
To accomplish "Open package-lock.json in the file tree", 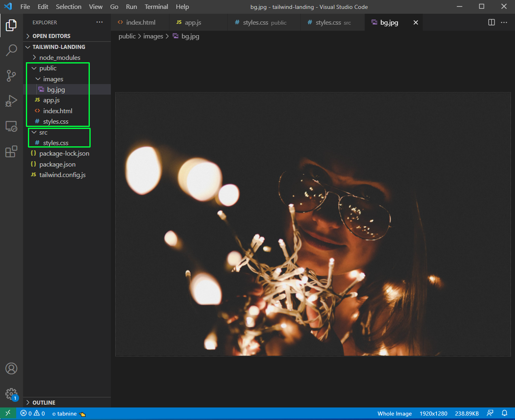I will pos(67,153).
